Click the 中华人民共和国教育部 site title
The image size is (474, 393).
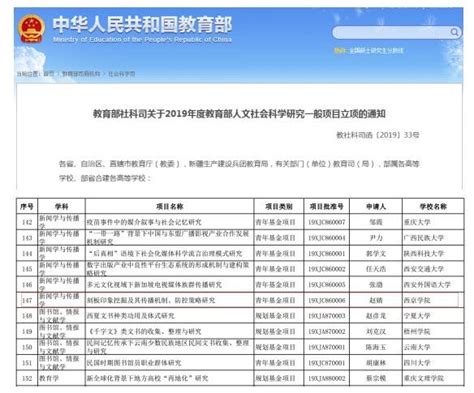pyautogui.click(x=142, y=24)
